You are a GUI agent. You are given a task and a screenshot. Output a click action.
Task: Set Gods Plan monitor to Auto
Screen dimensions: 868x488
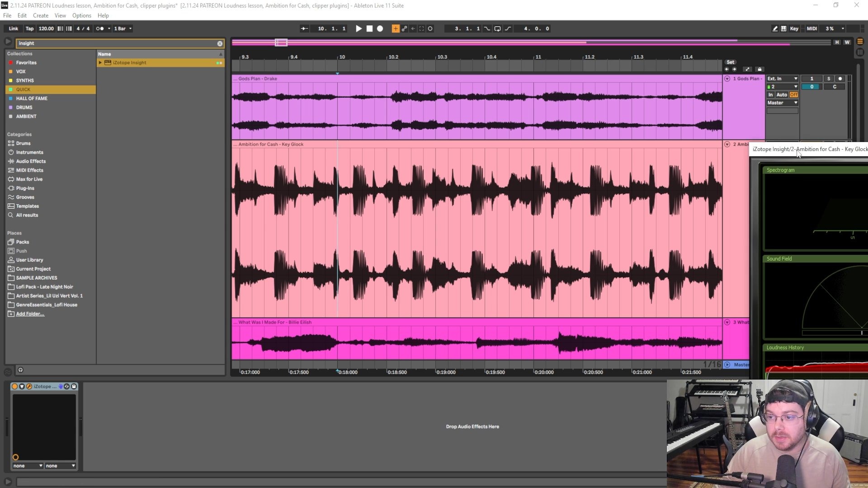[782, 95]
